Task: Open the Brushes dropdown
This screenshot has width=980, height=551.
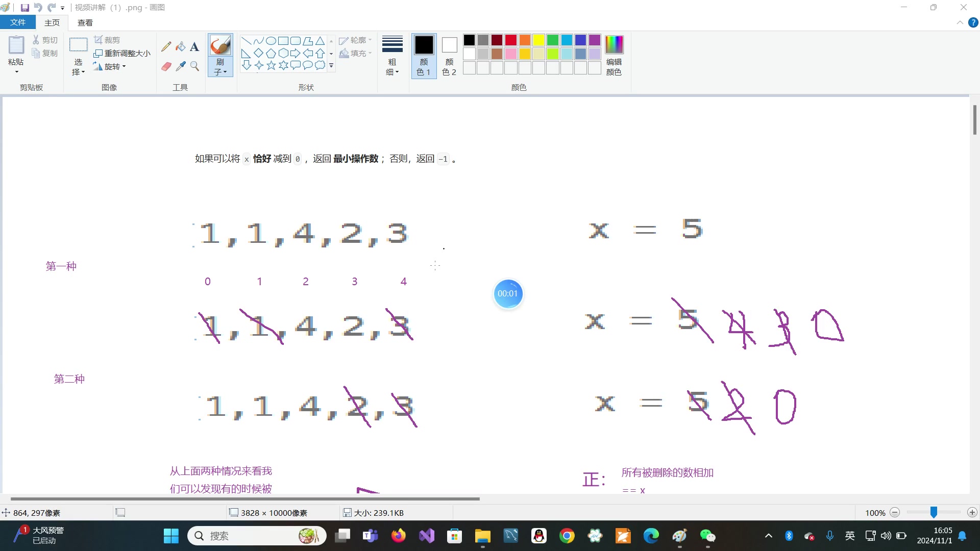Action: point(220,67)
